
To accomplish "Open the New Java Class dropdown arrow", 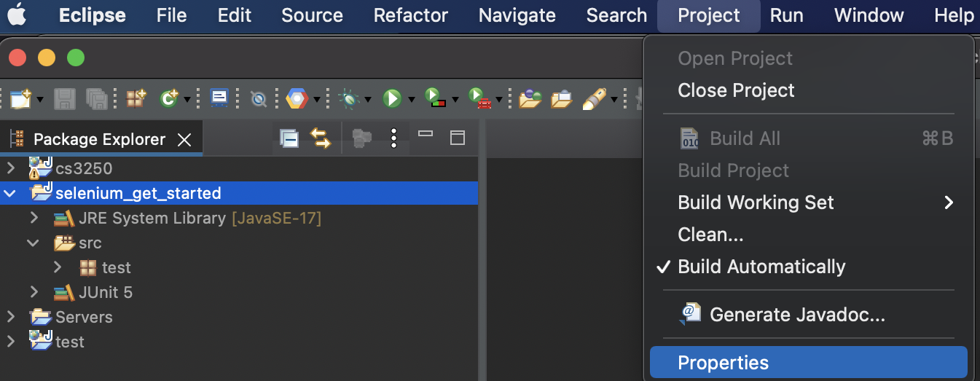I will (187, 99).
